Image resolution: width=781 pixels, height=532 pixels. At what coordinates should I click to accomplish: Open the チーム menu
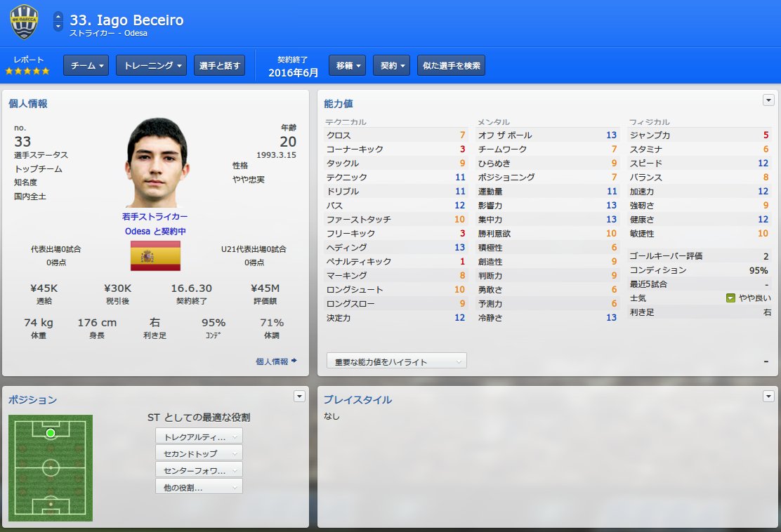86,65
